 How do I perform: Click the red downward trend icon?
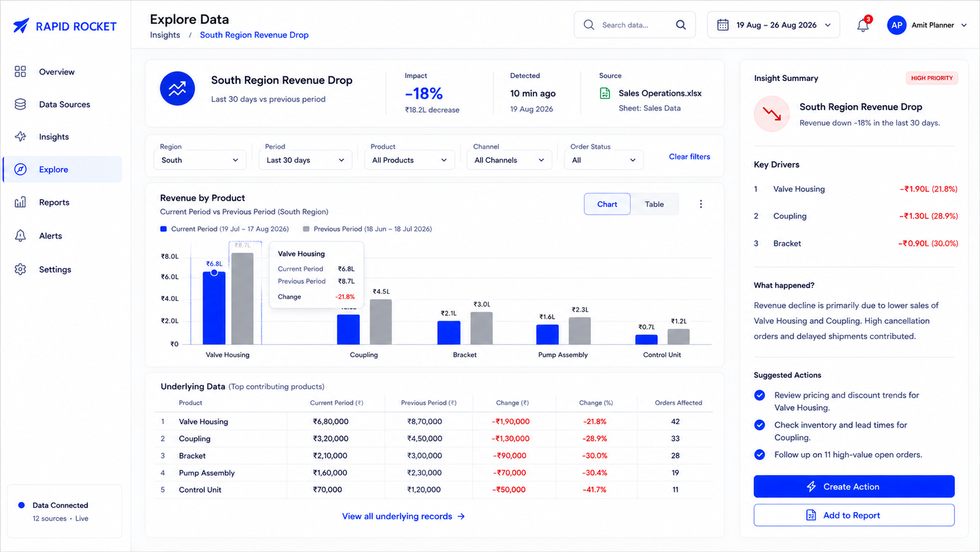(x=772, y=114)
